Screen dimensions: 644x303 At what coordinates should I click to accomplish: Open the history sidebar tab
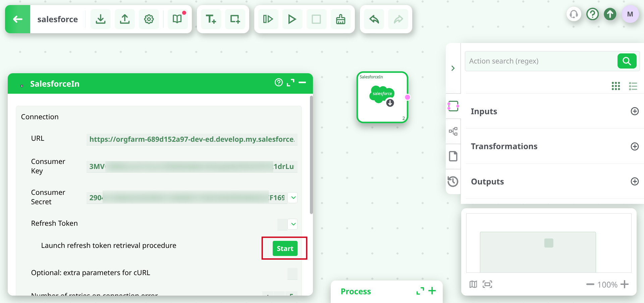coord(453,181)
